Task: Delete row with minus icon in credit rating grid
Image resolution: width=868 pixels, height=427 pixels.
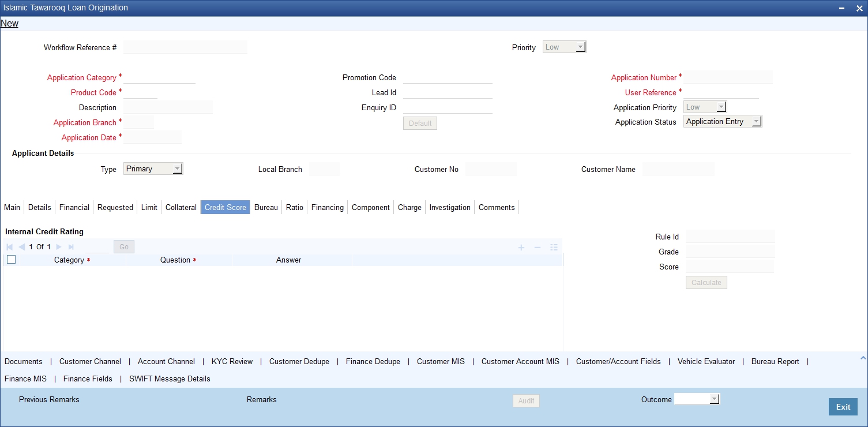Action: pos(538,247)
